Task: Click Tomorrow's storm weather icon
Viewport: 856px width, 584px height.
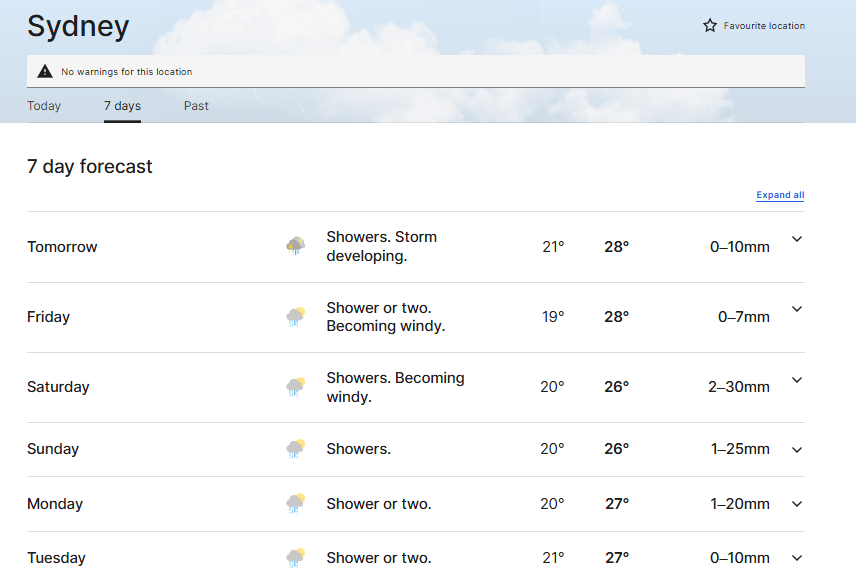Action: (x=295, y=246)
